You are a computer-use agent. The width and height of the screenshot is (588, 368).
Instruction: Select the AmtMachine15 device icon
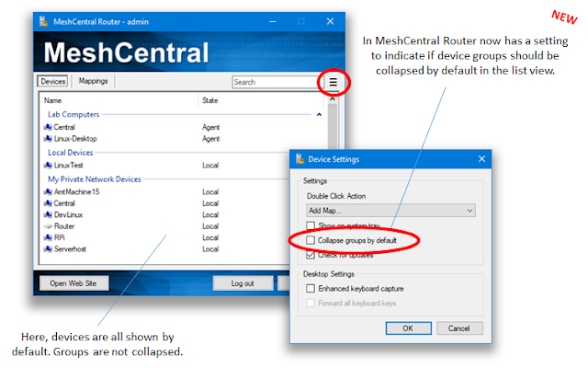coord(48,192)
